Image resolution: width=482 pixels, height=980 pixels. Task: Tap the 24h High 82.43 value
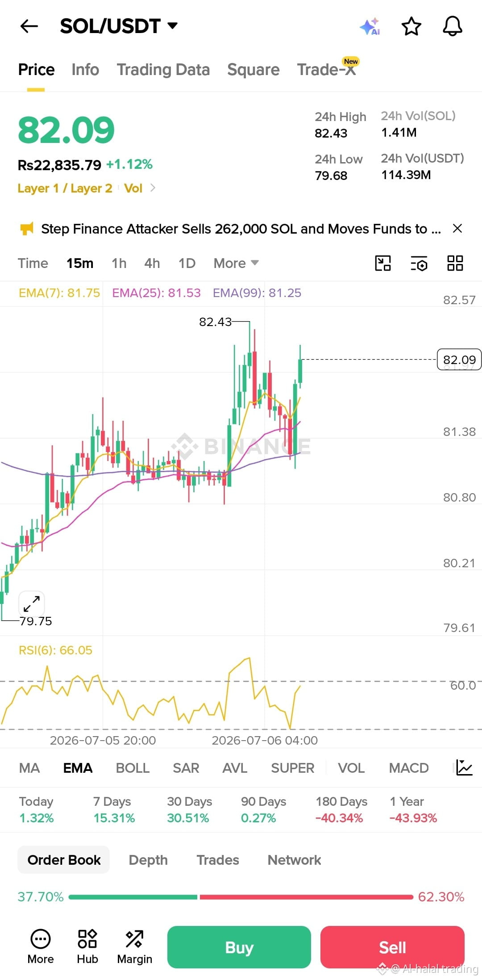point(331,133)
